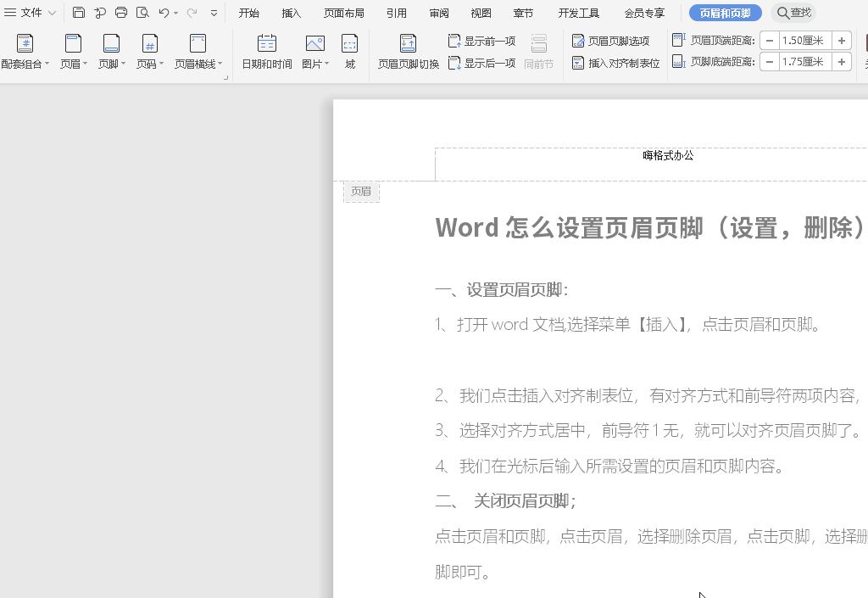Screen dimensions: 868x598
Task: Click 插入对齐制表位 button
Action: pyautogui.click(x=615, y=63)
